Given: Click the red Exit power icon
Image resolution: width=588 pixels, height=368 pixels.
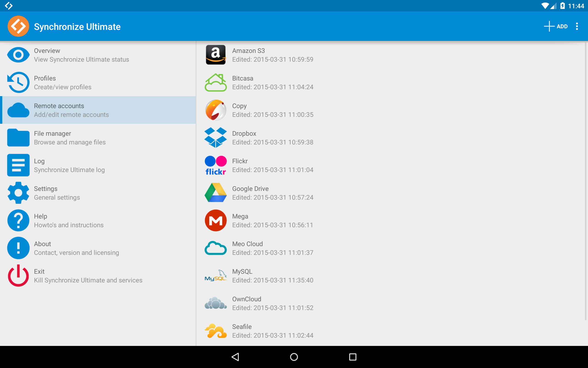Looking at the screenshot, I should pyautogui.click(x=18, y=276).
